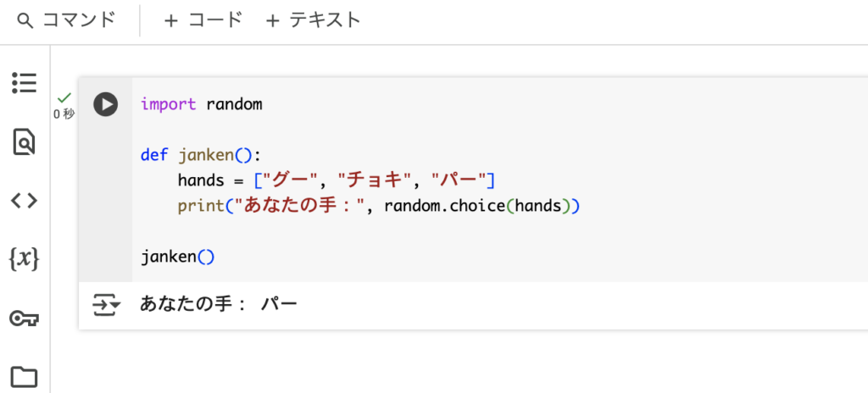Click the output text あなたの手： パー
The width and height of the screenshot is (868, 393).
pos(219,304)
